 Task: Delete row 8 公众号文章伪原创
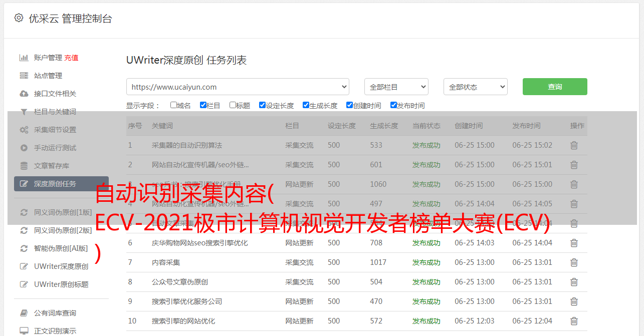[x=574, y=282]
